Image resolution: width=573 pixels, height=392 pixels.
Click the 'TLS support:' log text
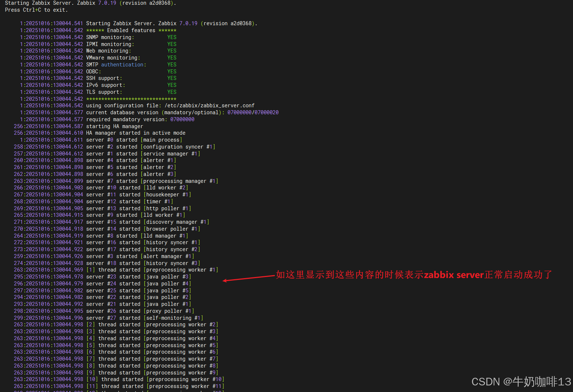tap(104, 92)
